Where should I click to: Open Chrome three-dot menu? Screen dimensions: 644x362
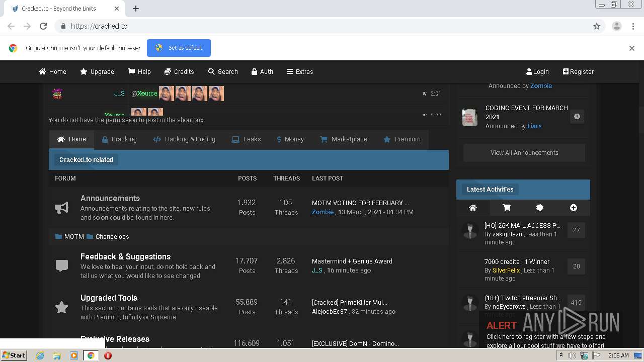click(633, 26)
